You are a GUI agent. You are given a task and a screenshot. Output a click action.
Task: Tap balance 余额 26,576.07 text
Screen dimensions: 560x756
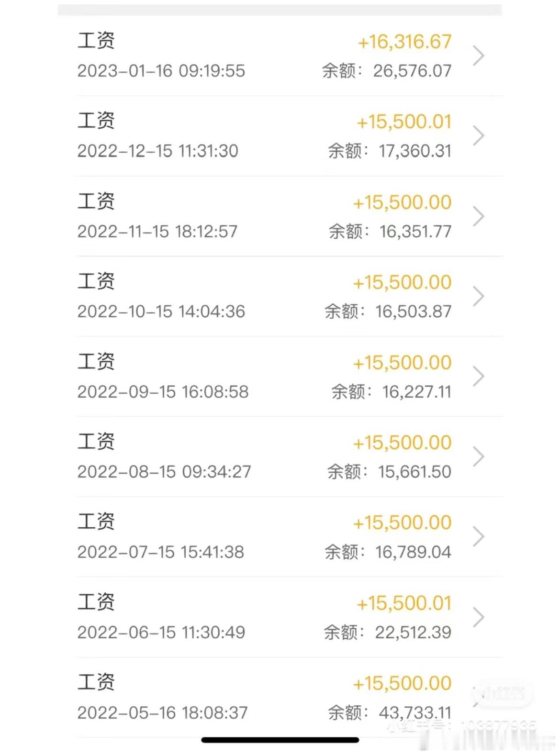[387, 71]
